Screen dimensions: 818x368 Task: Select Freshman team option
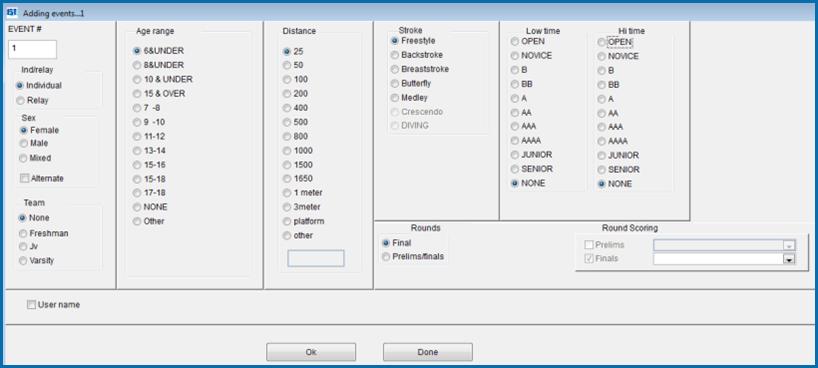[x=43, y=233]
